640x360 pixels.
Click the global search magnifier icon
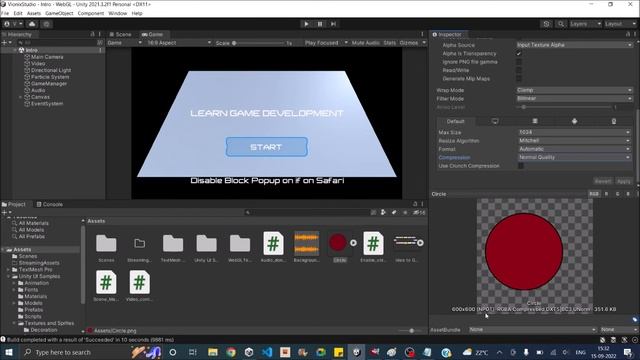click(561, 24)
